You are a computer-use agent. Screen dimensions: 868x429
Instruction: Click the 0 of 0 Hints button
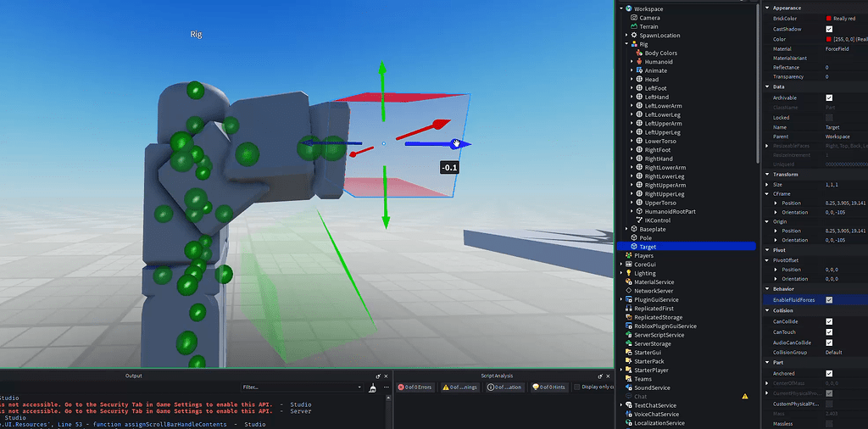(549, 387)
